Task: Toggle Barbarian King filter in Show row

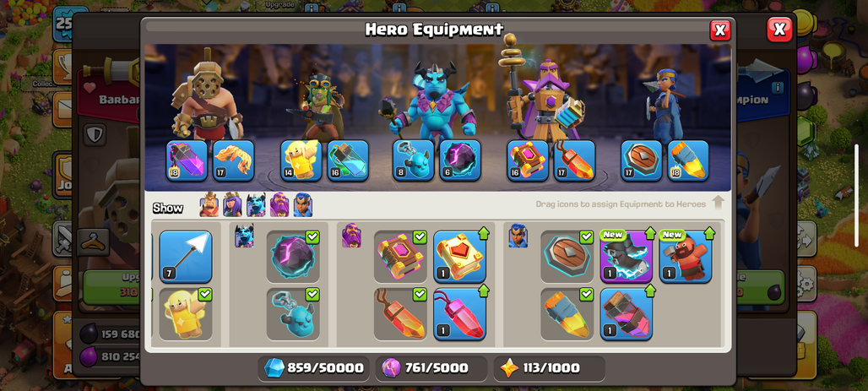Action: click(x=209, y=205)
